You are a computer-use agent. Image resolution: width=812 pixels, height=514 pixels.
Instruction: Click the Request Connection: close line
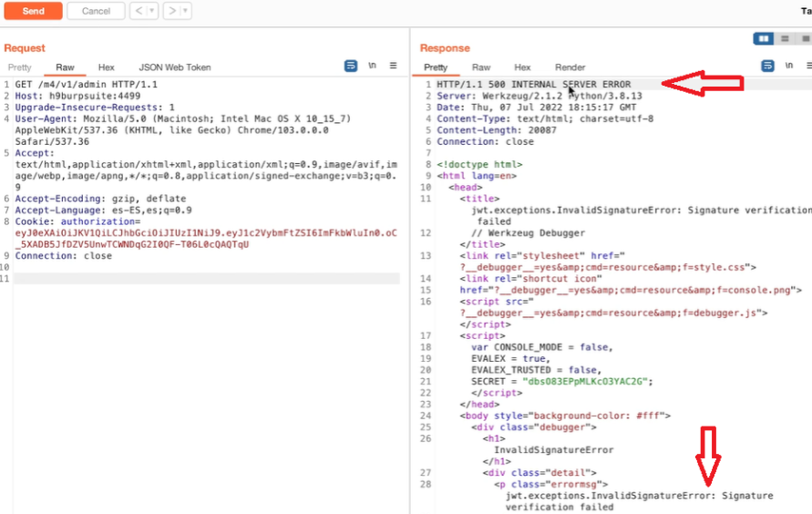(63, 256)
